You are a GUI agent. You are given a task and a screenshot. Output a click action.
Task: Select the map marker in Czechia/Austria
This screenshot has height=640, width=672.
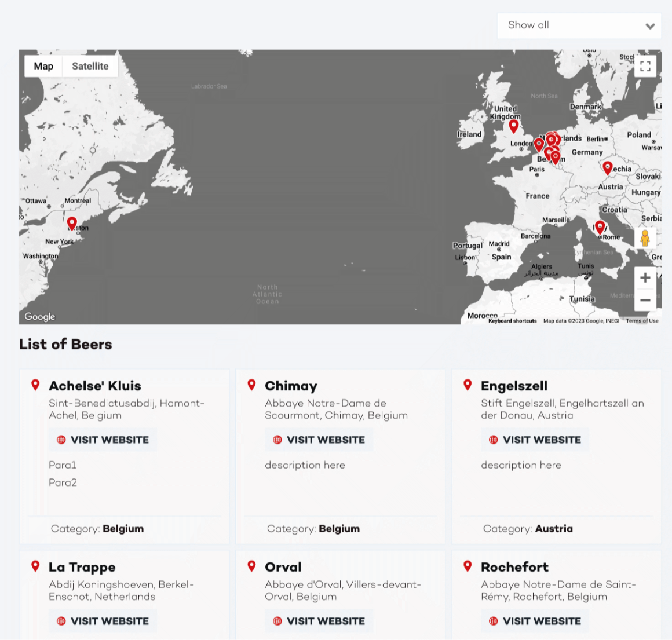point(607,168)
